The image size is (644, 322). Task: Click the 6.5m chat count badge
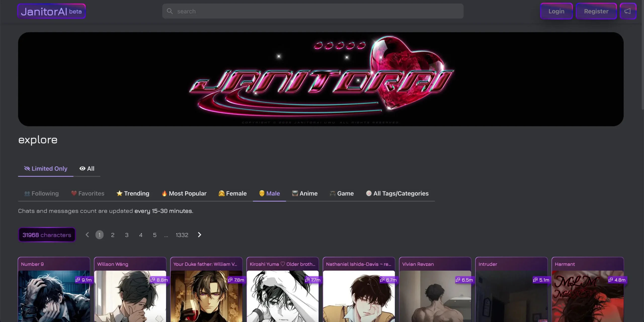[x=465, y=280]
